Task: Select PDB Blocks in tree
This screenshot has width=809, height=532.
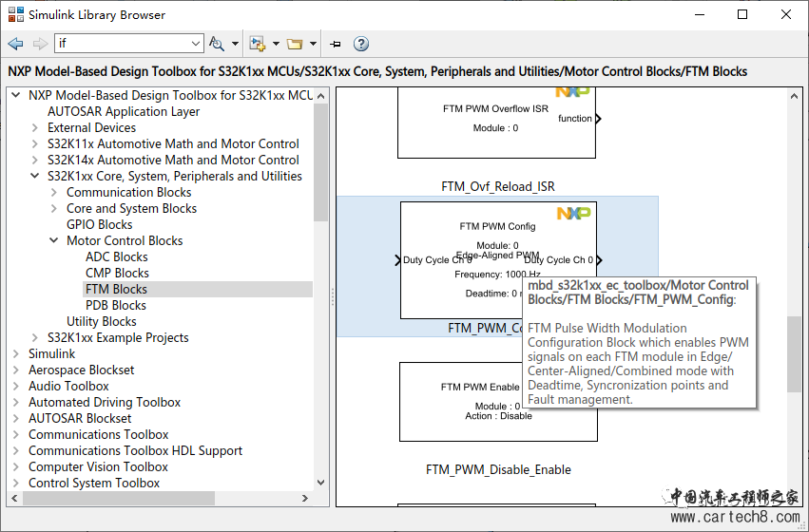Action: (x=116, y=306)
